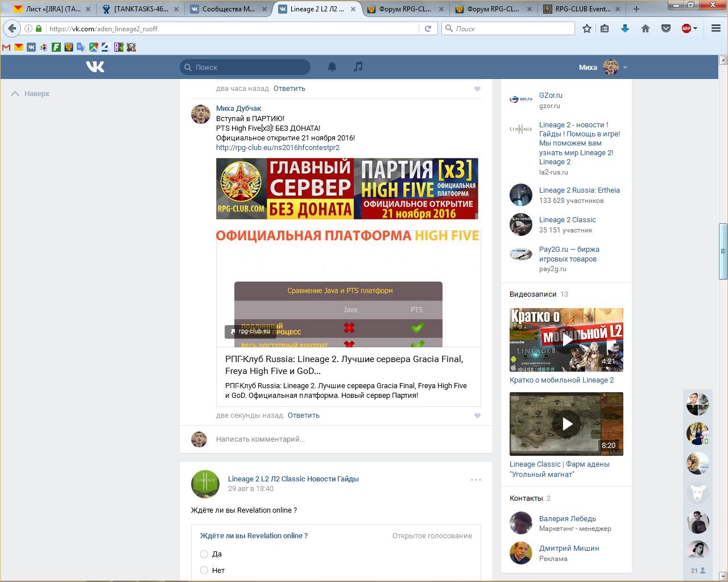Open the Lineage 2 Classic group link
Viewport: 728px width, 582px height.
pos(568,220)
